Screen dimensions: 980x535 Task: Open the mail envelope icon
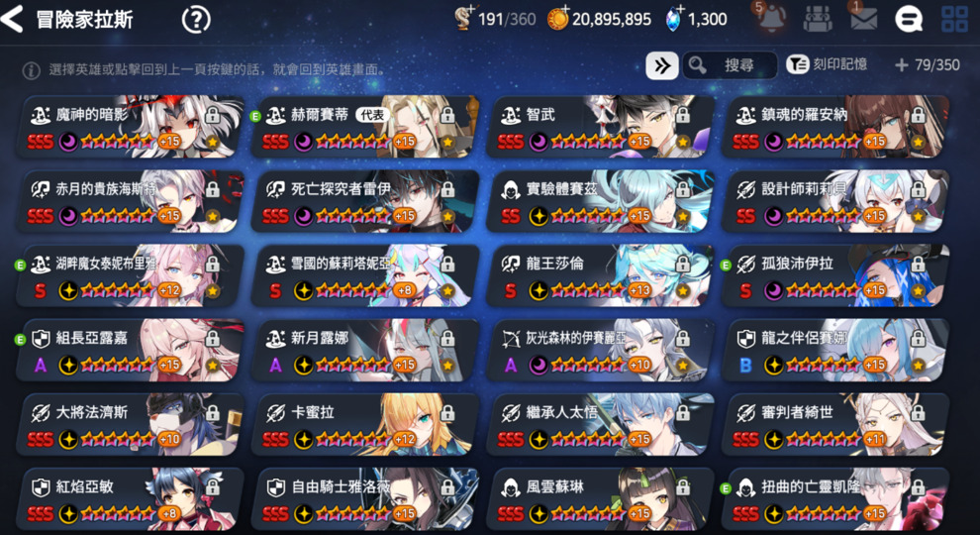pyautogui.click(x=864, y=19)
